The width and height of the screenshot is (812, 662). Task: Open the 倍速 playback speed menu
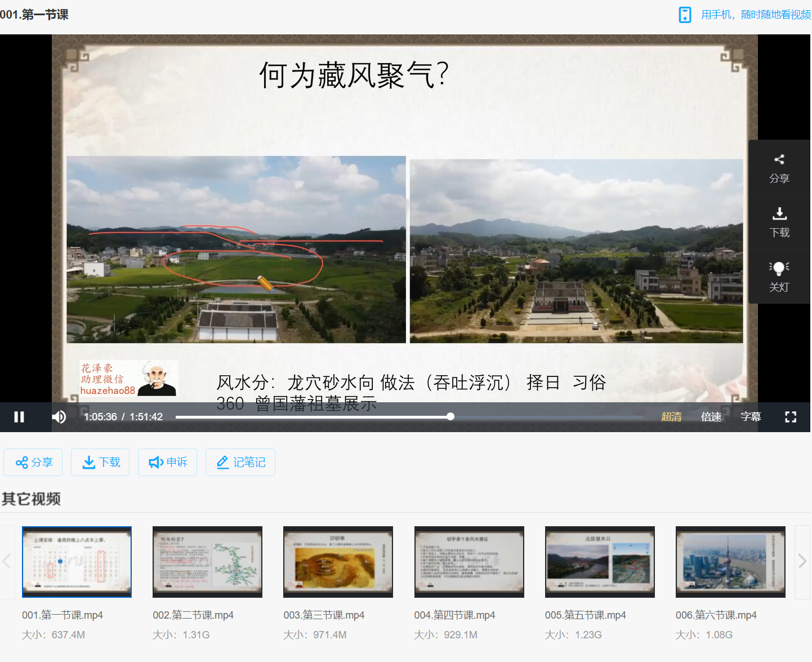click(711, 417)
